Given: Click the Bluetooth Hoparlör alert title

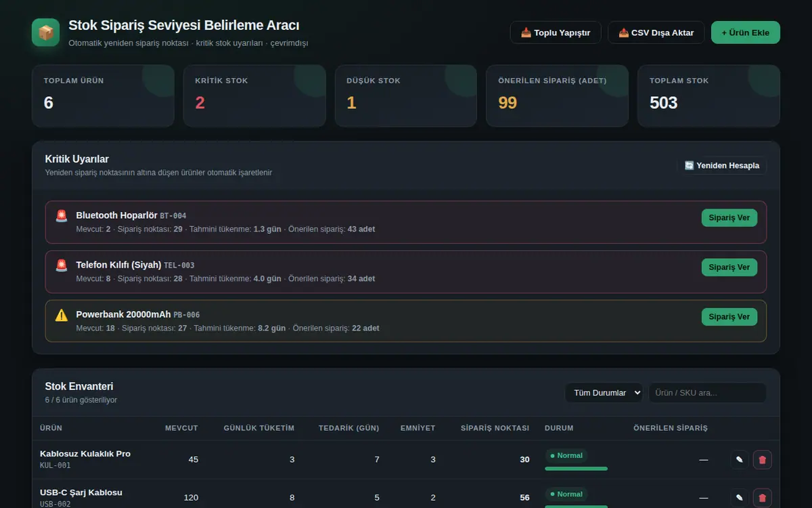Looking at the screenshot, I should (x=116, y=215).
